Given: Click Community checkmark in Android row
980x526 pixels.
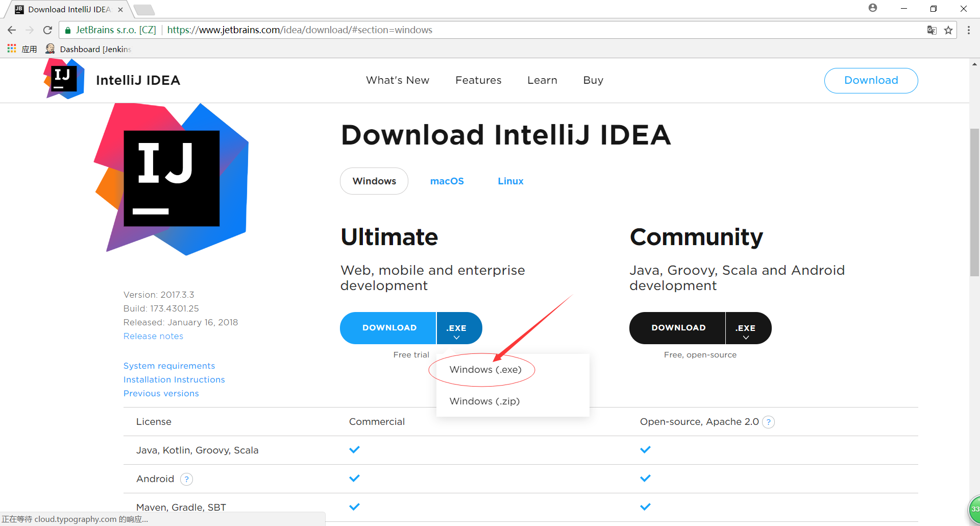Looking at the screenshot, I should click(645, 479).
